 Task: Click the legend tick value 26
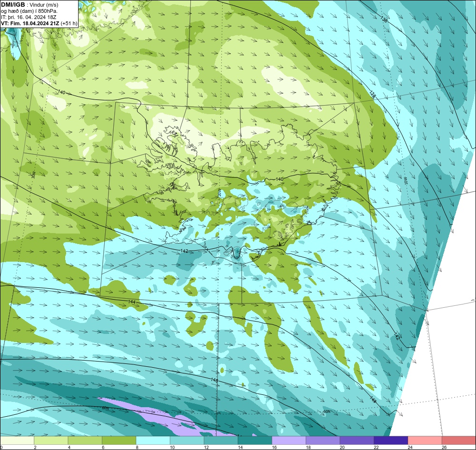(x=444, y=447)
